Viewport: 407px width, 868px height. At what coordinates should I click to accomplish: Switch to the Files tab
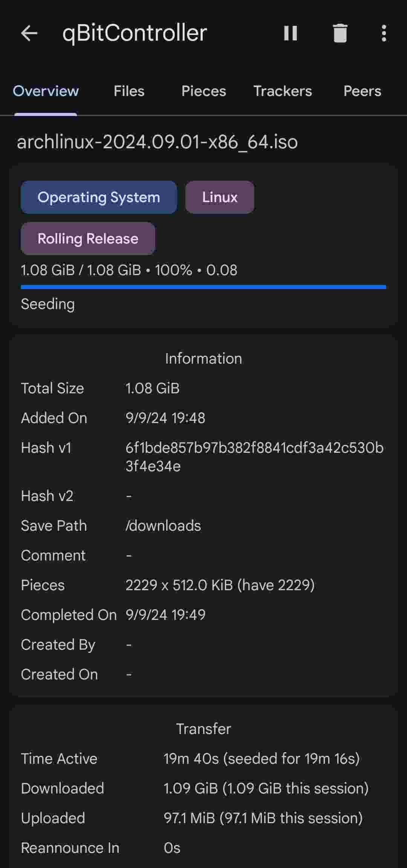(x=129, y=91)
